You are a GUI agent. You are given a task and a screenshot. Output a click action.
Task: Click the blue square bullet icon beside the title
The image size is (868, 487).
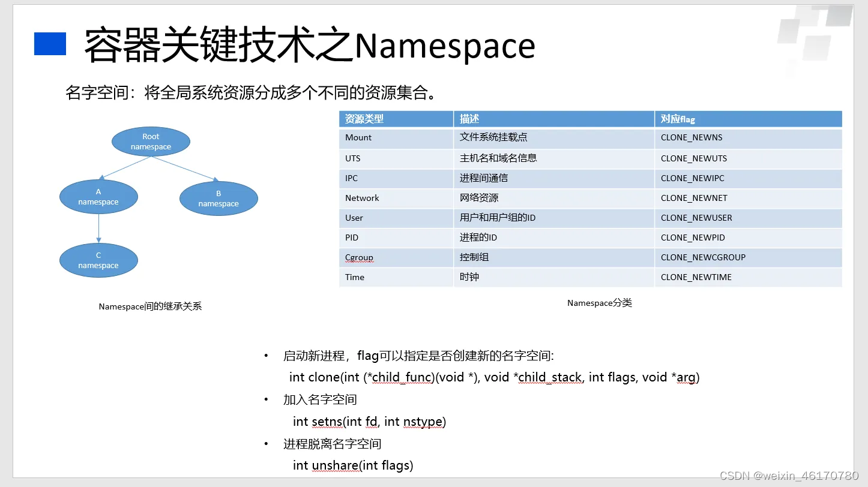49,42
